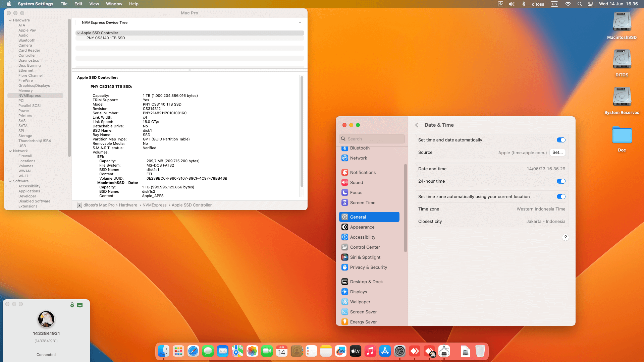
Task: Open Wallpaper settings
Action: [369, 302]
